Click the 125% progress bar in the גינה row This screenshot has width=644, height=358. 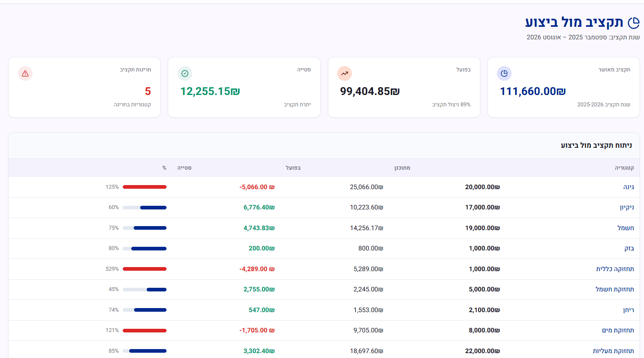pyautogui.click(x=145, y=187)
